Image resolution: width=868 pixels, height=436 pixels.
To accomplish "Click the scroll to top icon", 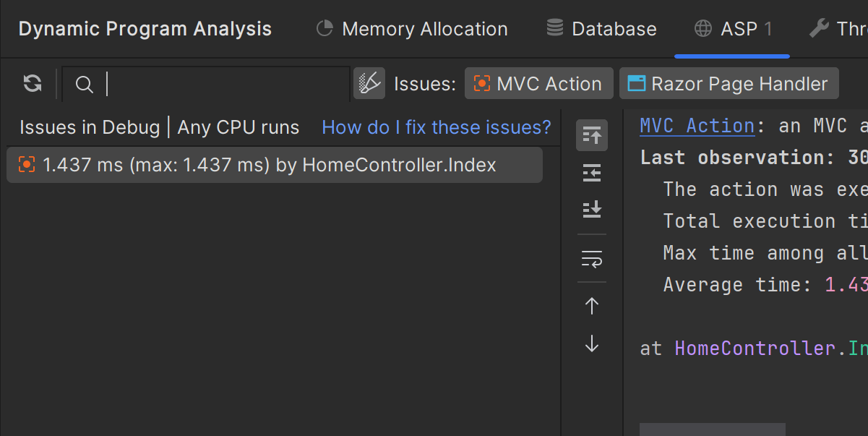I will click(592, 135).
